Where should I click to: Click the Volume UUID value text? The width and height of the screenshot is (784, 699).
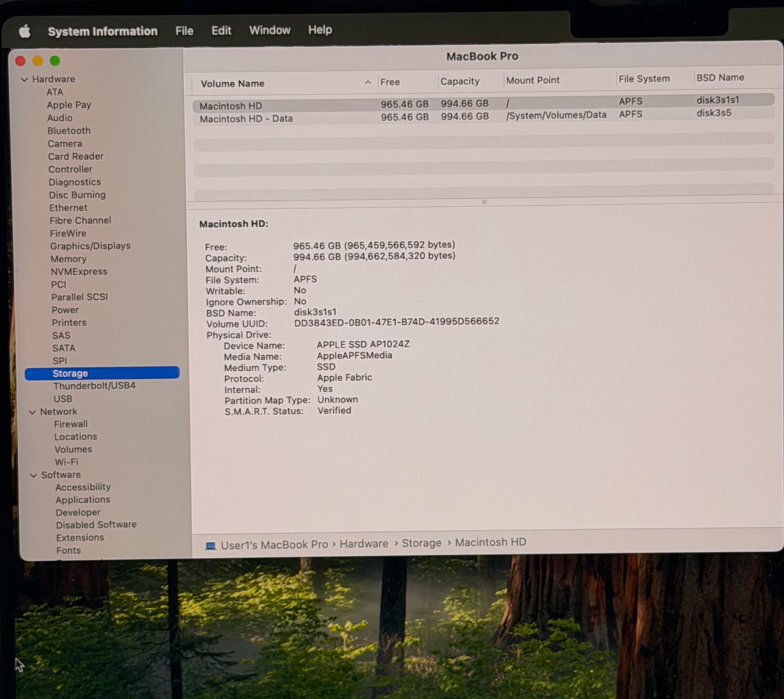[397, 322]
